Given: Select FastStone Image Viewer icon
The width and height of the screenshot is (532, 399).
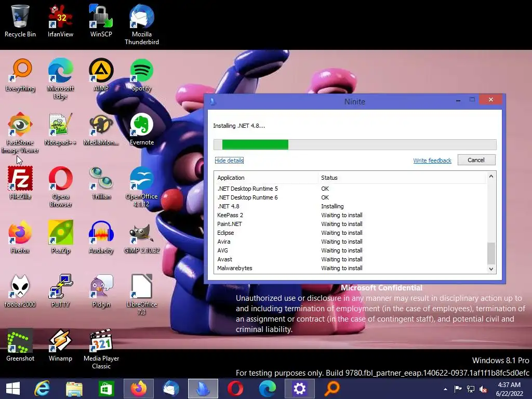Looking at the screenshot, I should point(20,132).
